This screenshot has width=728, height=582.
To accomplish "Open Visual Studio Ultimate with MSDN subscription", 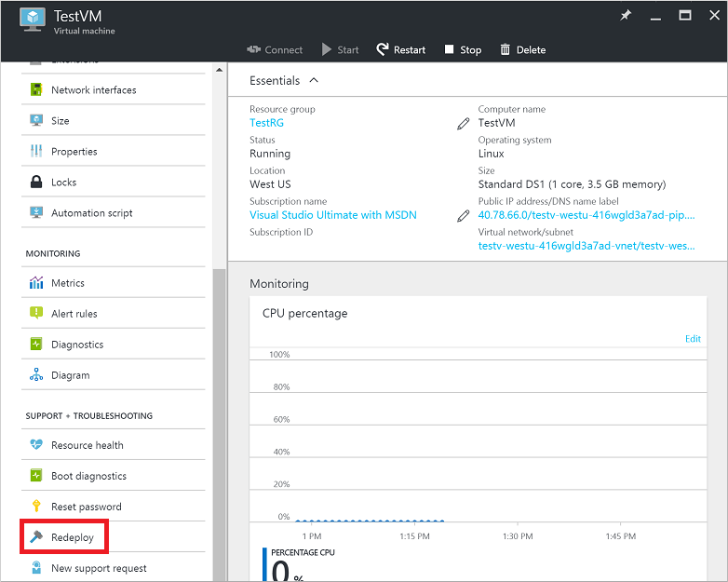I will (x=333, y=215).
